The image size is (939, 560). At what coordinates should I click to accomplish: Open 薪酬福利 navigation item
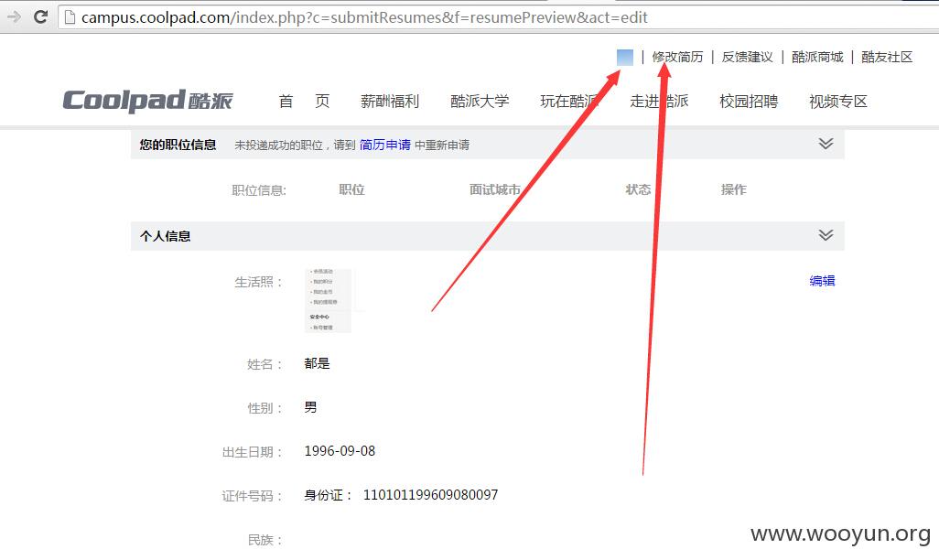(390, 102)
